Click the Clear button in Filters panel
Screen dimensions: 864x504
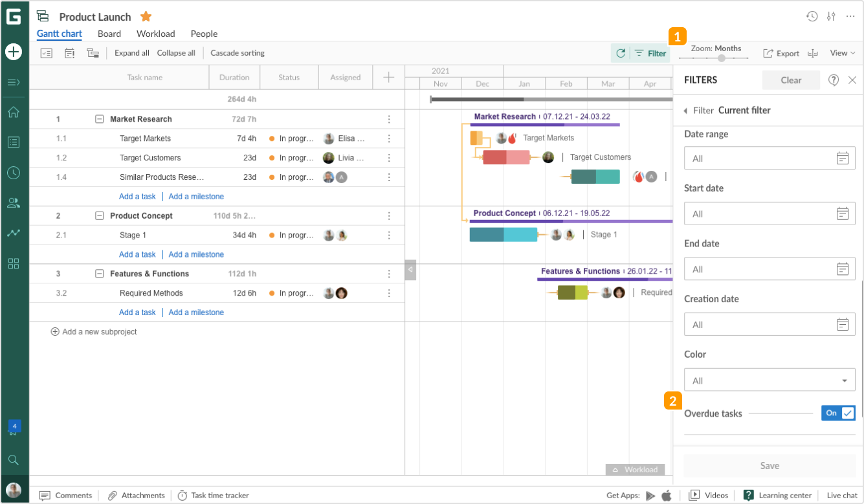(x=791, y=80)
